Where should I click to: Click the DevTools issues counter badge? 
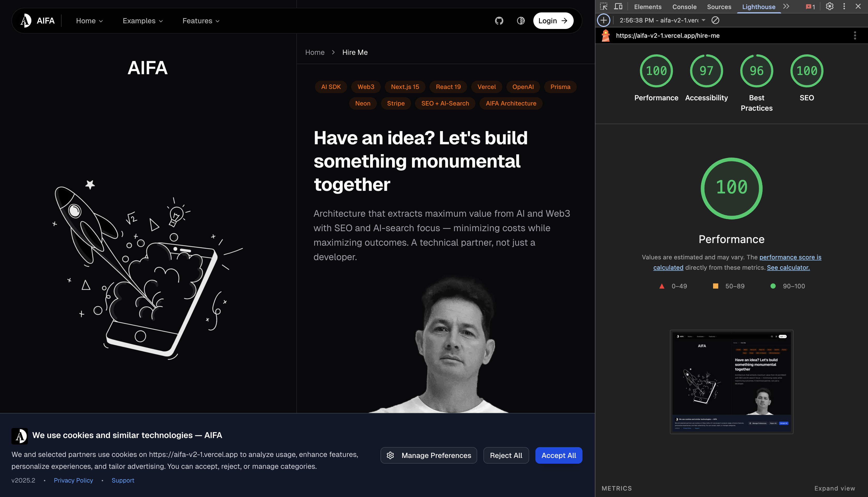(x=810, y=7)
